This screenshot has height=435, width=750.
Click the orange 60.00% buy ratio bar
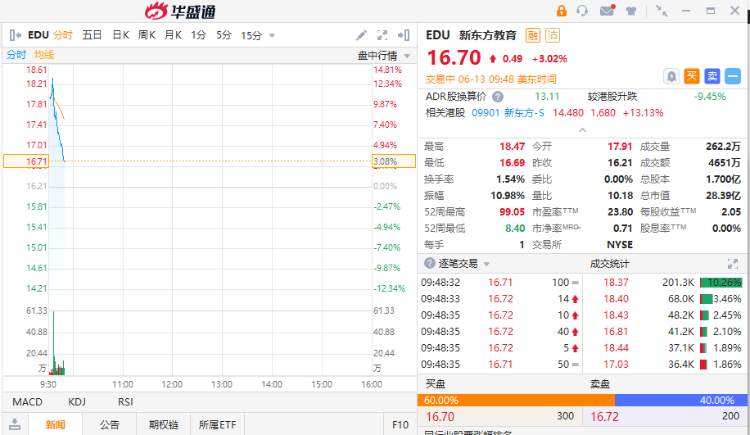pyautogui.click(x=516, y=400)
